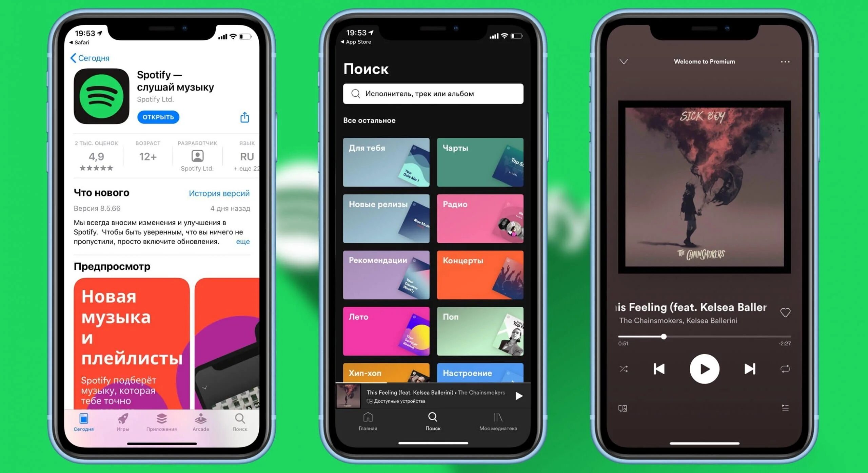Open the Поиск search input field
Screen dimensions: 868x473
433,94
